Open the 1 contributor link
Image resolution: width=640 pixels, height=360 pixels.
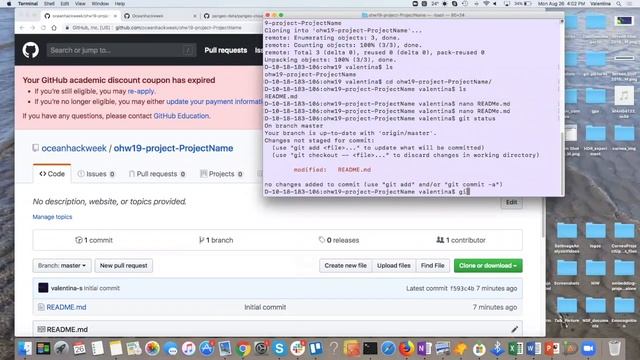461,240
